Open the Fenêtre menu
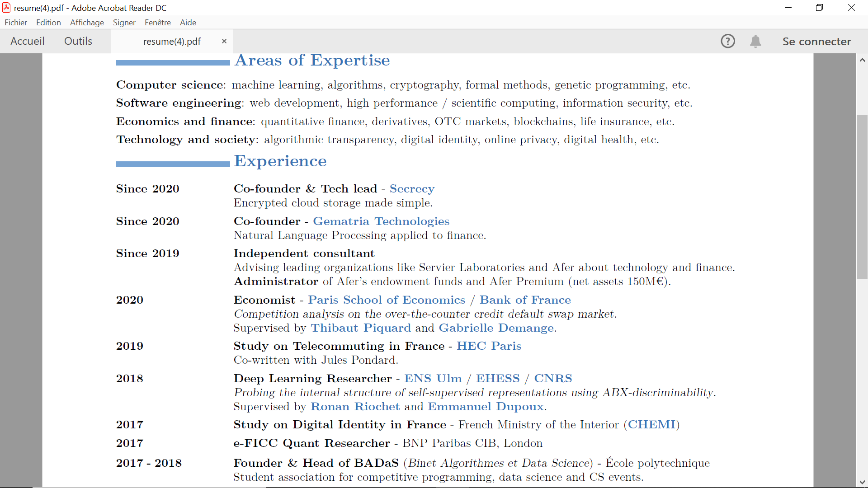 tap(158, 23)
